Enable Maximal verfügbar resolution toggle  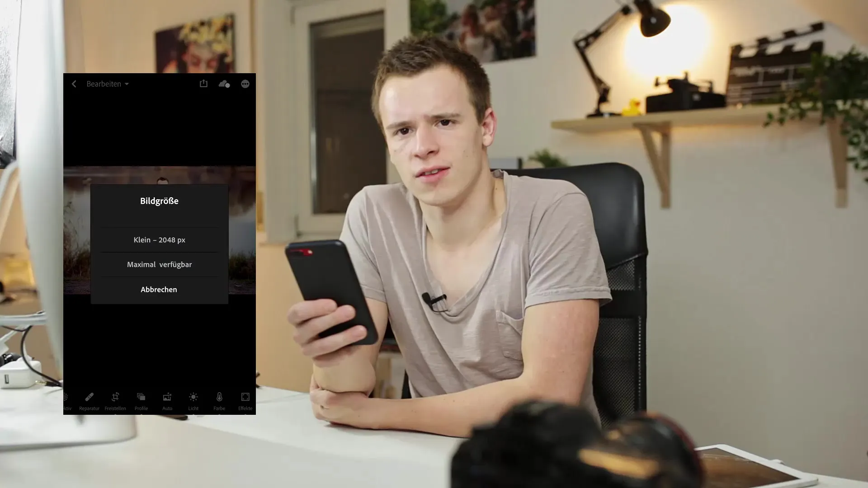click(159, 264)
